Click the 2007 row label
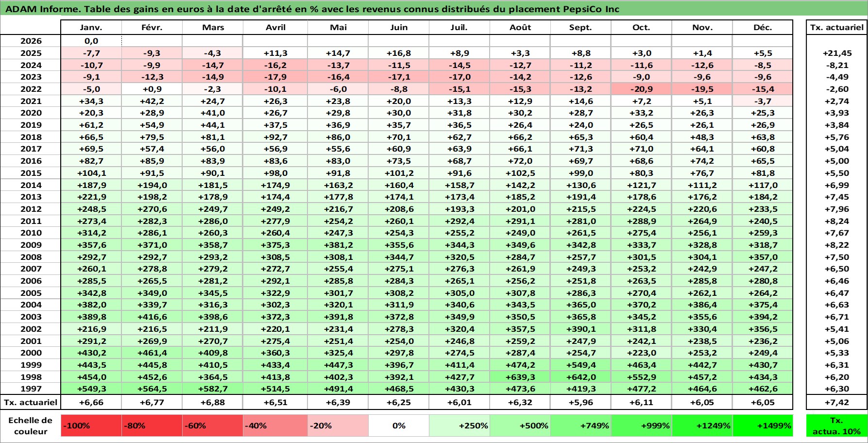This screenshot has width=868, height=443. point(31,269)
